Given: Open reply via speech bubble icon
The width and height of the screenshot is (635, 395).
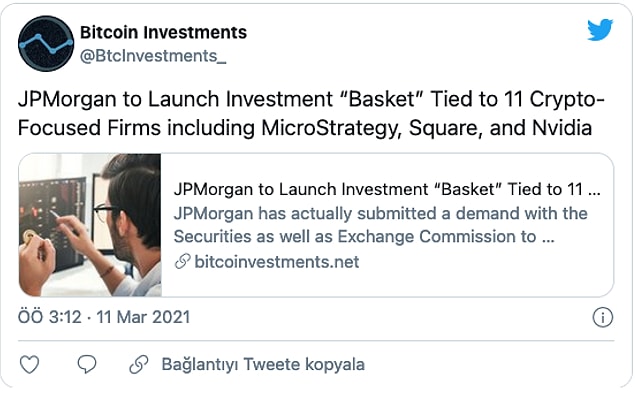Looking at the screenshot, I should coord(87,364).
